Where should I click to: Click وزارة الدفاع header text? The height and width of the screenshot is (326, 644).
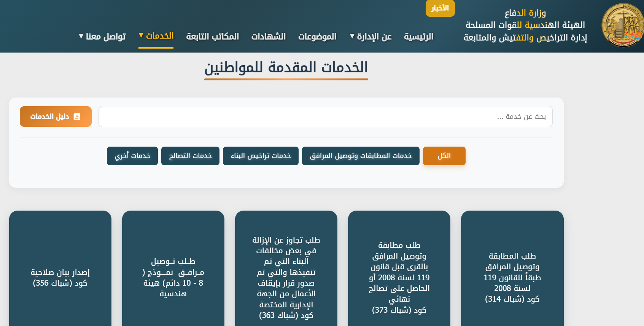525,13
